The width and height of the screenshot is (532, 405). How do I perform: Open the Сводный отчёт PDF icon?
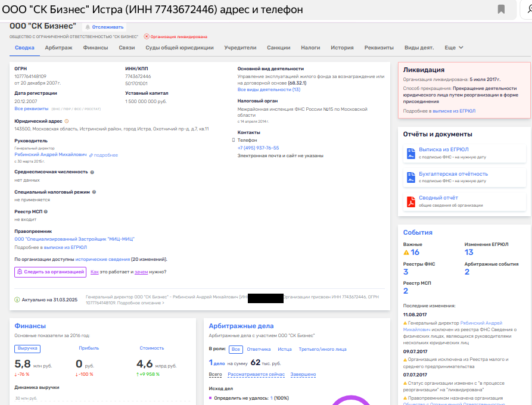point(410,201)
